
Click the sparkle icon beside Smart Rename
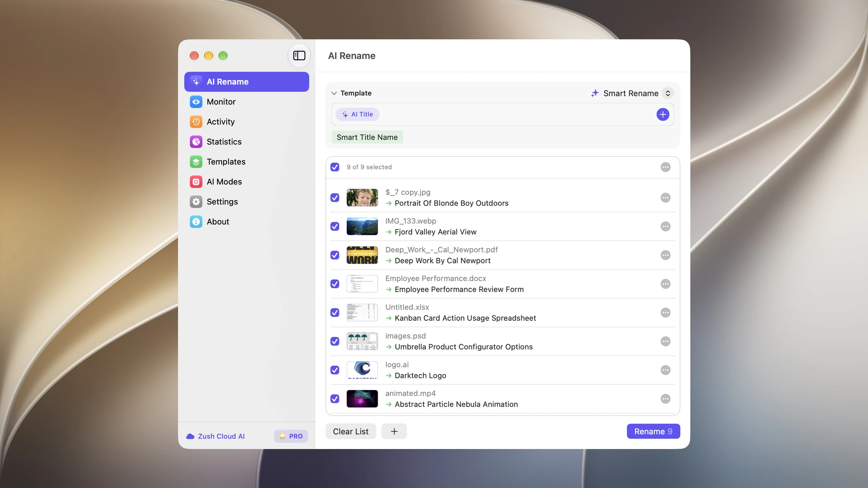595,93
